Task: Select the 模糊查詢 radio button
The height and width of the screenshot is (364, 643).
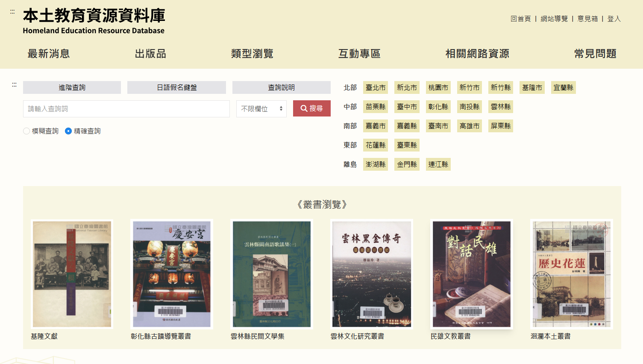Action: coord(26,131)
